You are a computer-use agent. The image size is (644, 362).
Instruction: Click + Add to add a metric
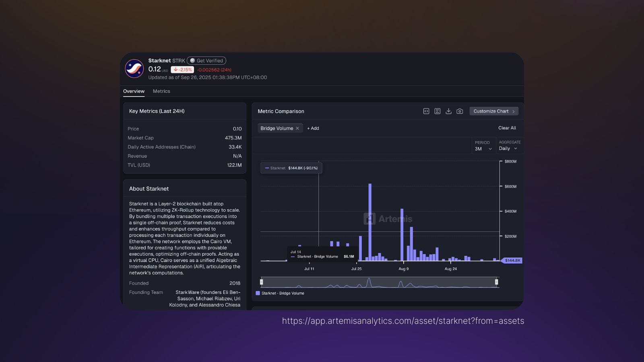(313, 128)
